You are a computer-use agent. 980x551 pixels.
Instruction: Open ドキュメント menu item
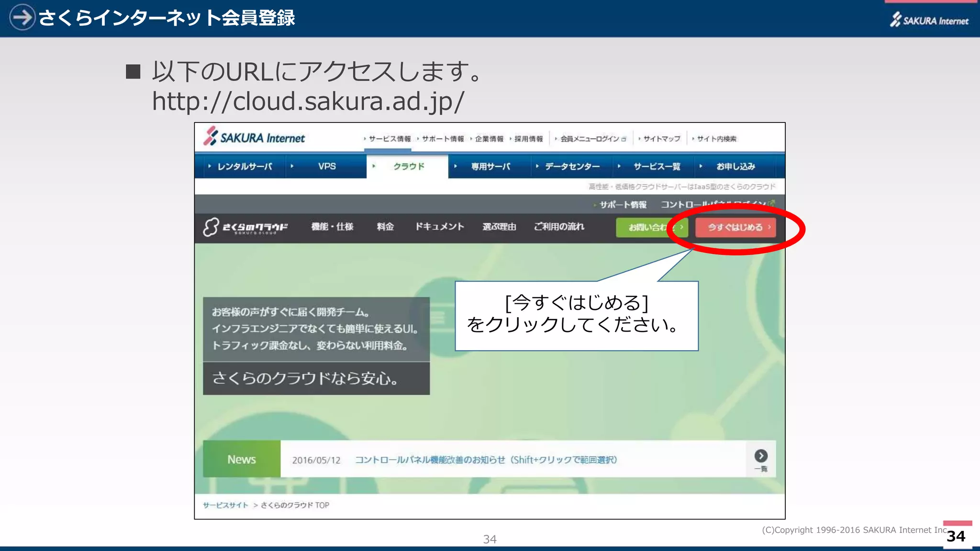click(x=439, y=227)
